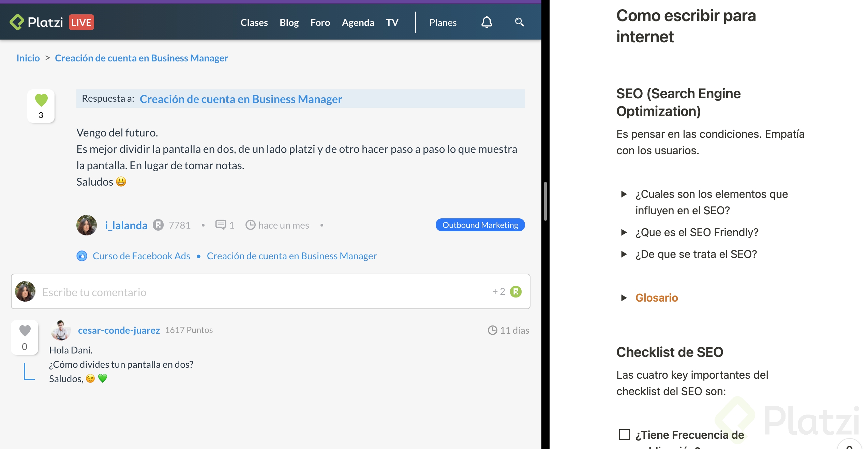Click i_lalanda's profile avatar
Viewport: 868px width, 449px height.
point(87,225)
